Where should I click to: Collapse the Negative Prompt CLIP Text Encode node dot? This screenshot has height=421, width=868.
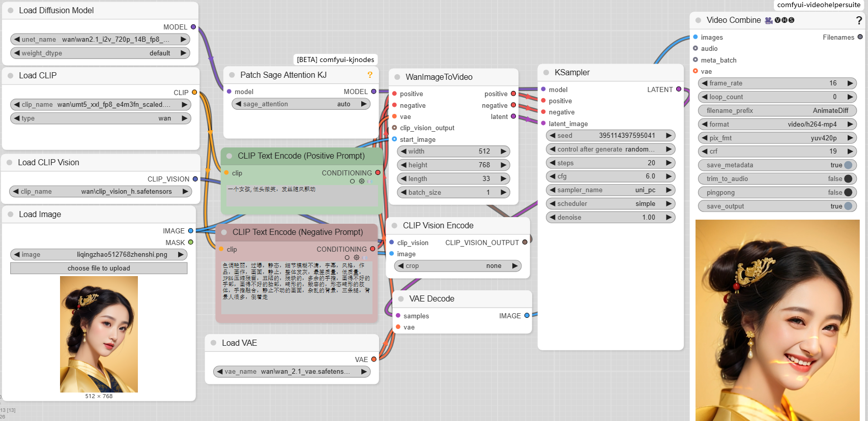[224, 232]
